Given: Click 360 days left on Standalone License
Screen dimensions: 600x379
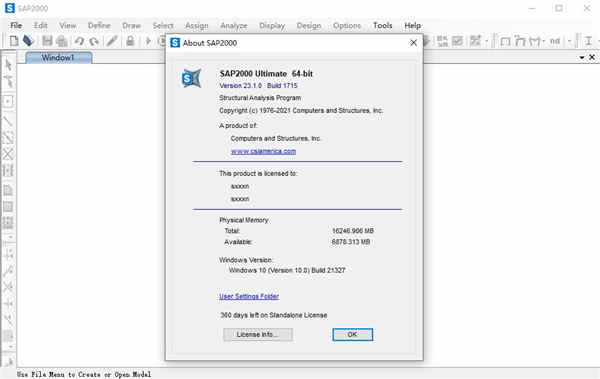Looking at the screenshot, I should 274,315.
